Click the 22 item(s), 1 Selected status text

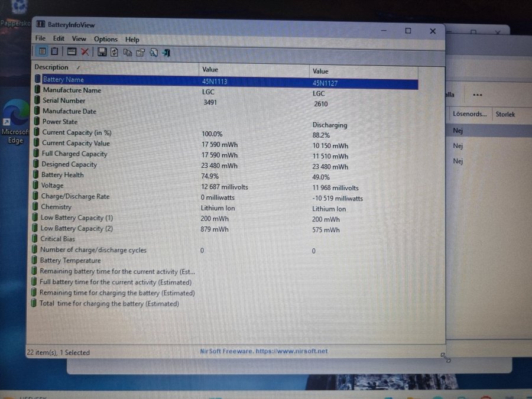pyautogui.click(x=58, y=352)
